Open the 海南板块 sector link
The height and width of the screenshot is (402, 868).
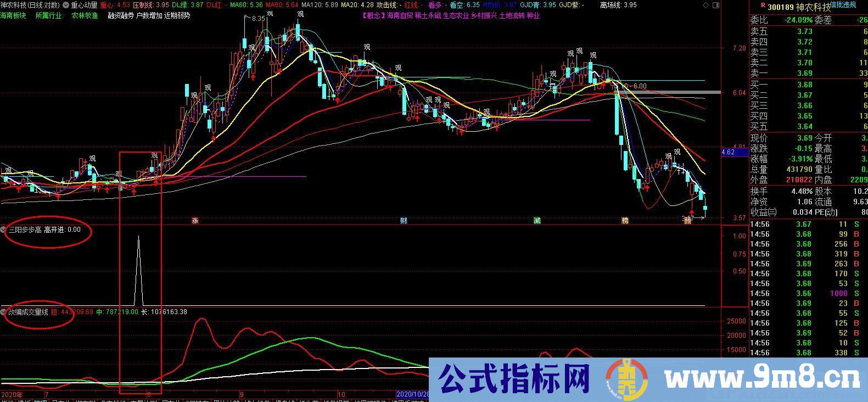pos(13,15)
